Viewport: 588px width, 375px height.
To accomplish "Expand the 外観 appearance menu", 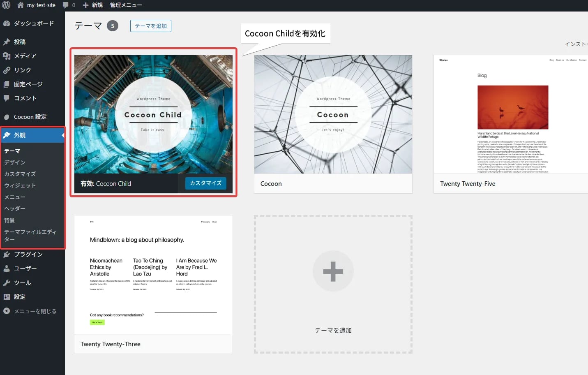I will click(x=20, y=135).
